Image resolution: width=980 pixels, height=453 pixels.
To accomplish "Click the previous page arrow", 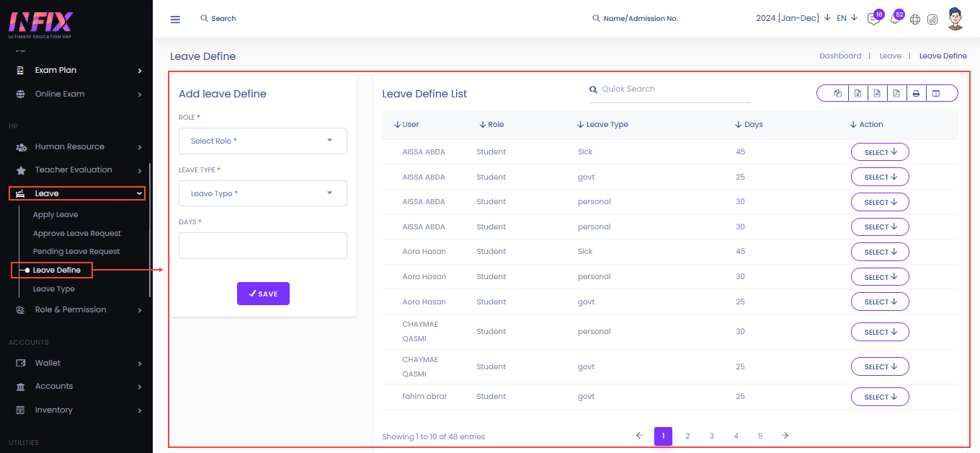I will click(639, 436).
